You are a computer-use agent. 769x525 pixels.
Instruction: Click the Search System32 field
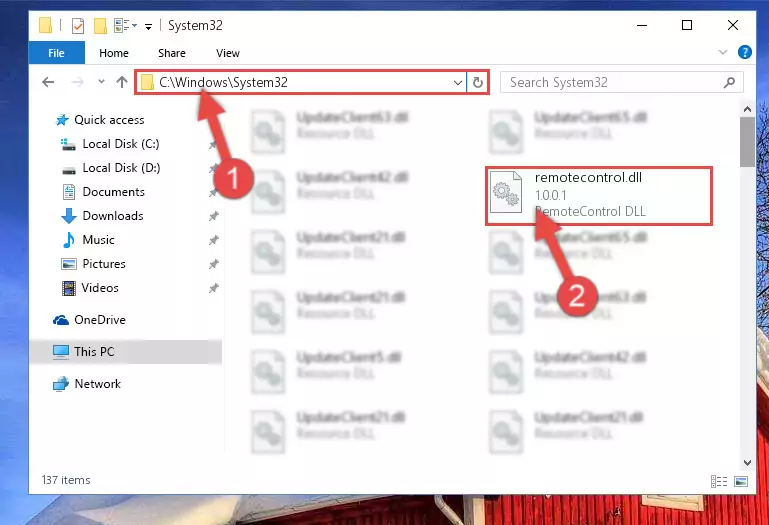point(621,82)
